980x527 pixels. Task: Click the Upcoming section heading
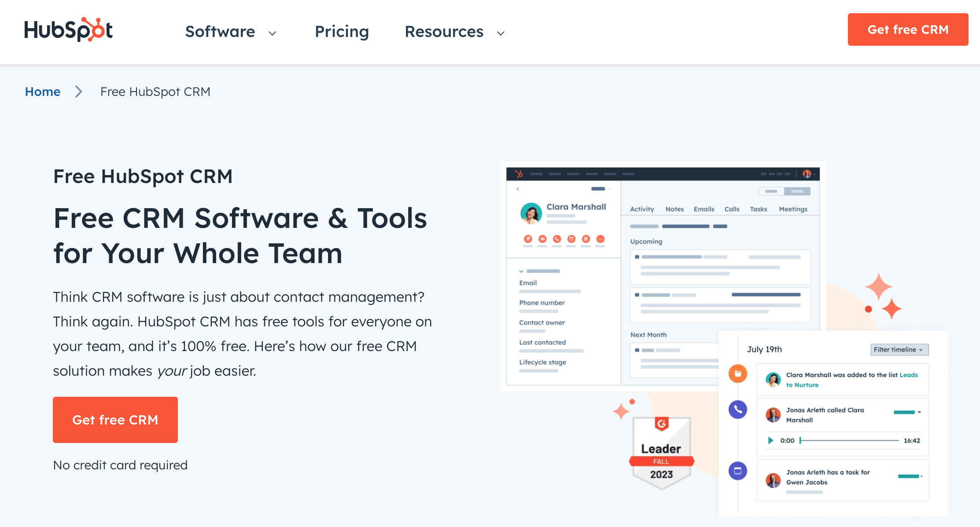(646, 242)
